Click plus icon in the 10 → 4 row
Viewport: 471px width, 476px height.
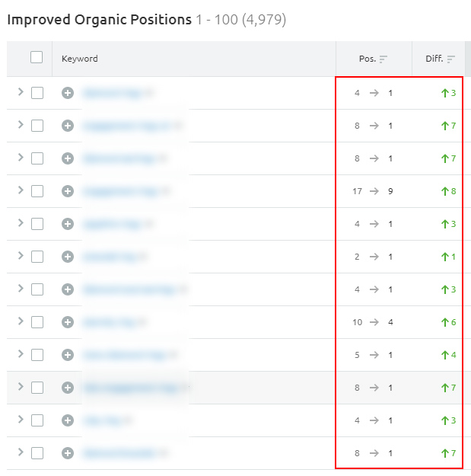click(68, 322)
